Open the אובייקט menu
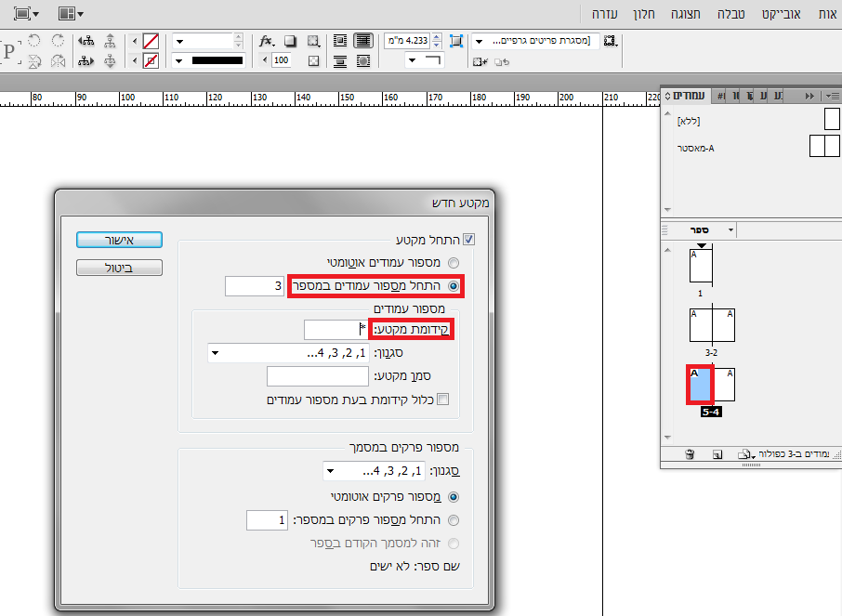 coord(781,14)
